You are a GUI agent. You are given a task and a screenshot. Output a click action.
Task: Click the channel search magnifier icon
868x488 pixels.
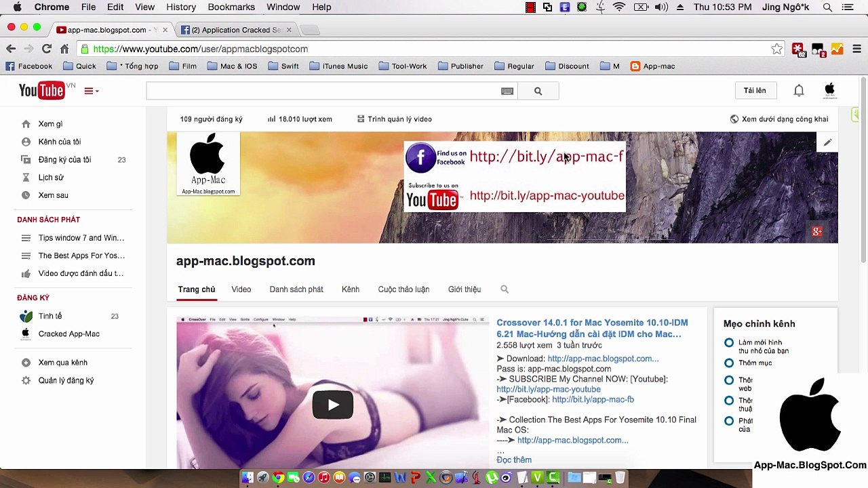505,289
